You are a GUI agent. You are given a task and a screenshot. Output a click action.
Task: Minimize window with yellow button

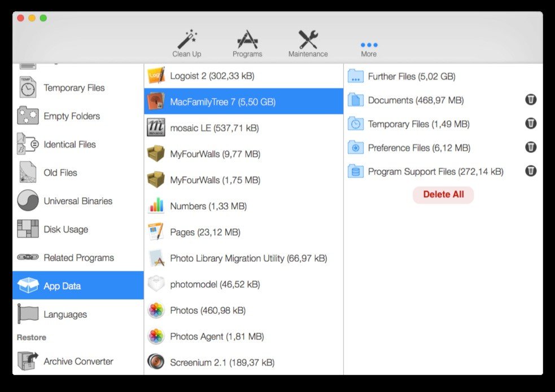click(x=32, y=18)
